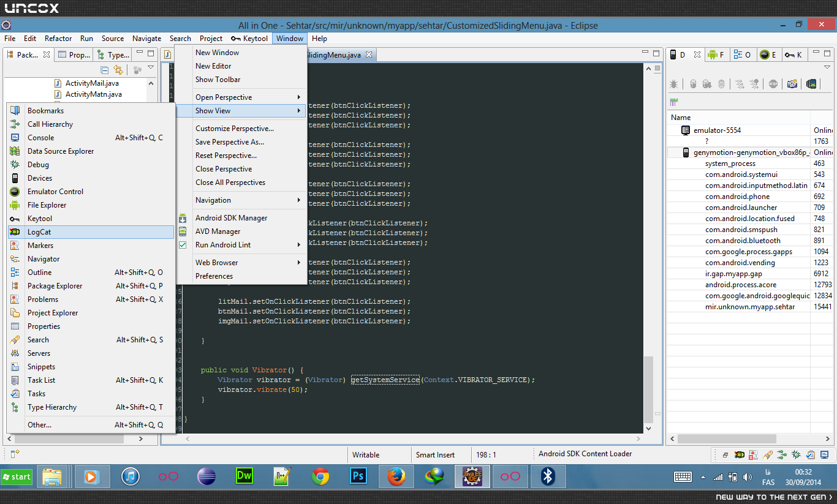
Task: Choose New Window in Window menu
Action: [x=241, y=53]
